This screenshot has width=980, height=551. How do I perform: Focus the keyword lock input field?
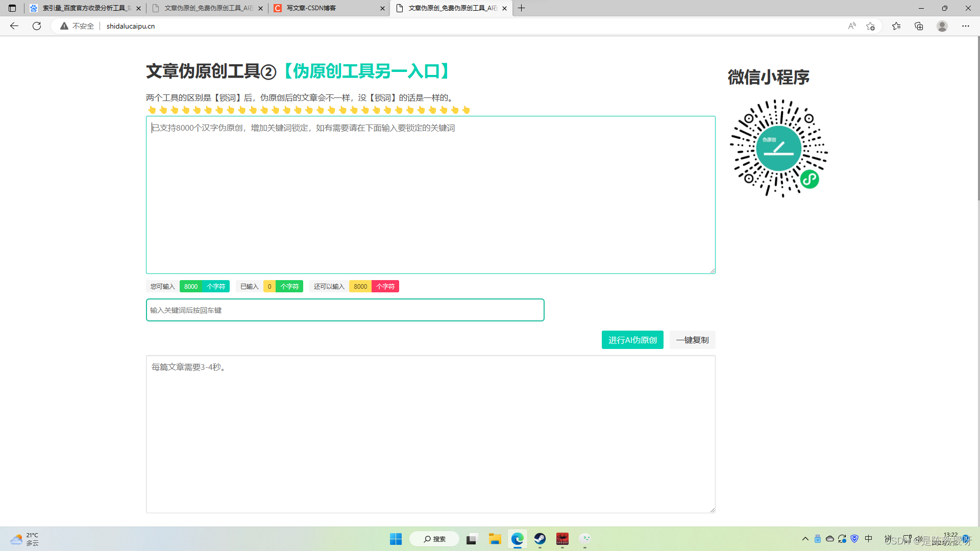[345, 310]
